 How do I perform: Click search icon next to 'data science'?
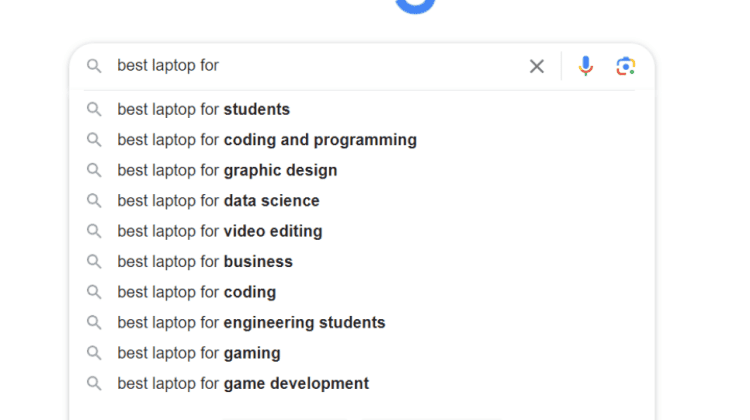(94, 201)
